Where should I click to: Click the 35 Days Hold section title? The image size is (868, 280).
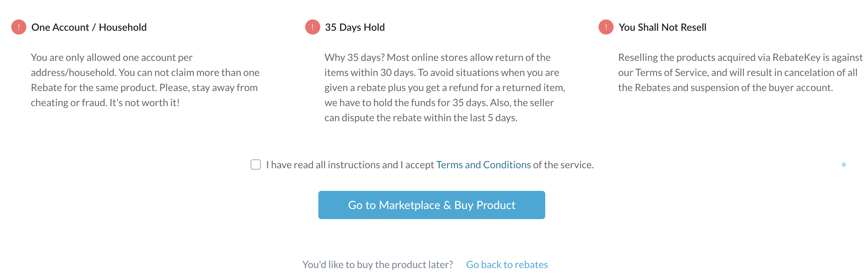pyautogui.click(x=354, y=27)
